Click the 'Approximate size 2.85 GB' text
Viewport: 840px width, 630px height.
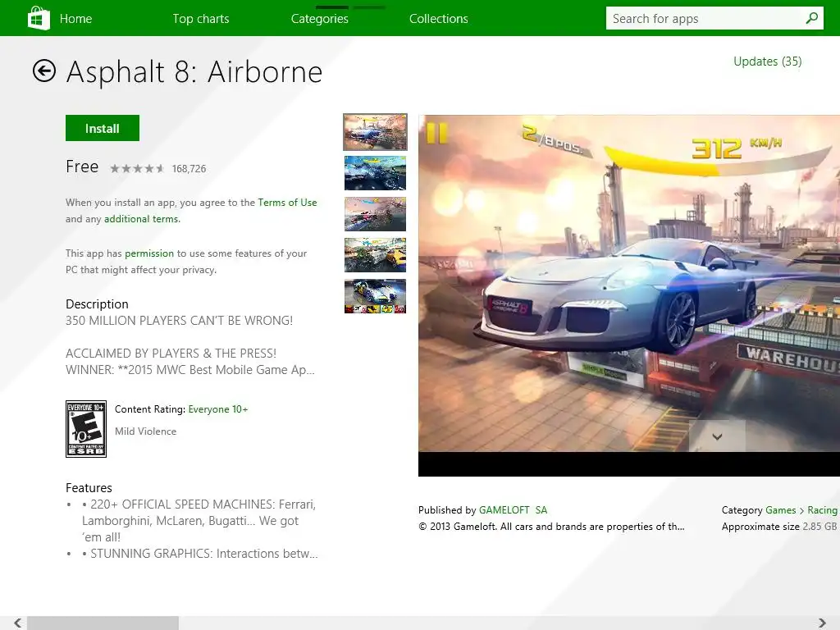click(x=779, y=527)
